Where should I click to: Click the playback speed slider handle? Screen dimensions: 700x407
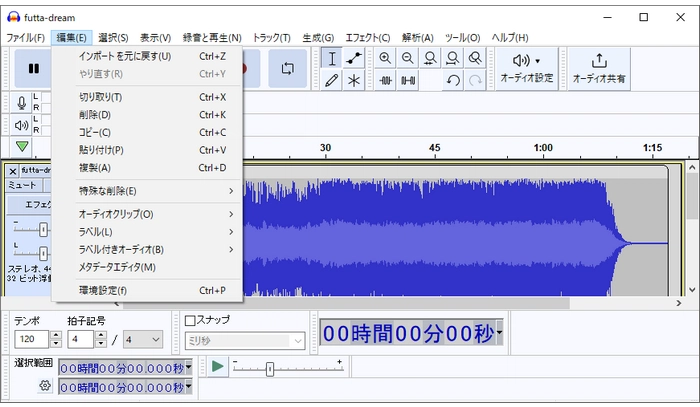269,368
